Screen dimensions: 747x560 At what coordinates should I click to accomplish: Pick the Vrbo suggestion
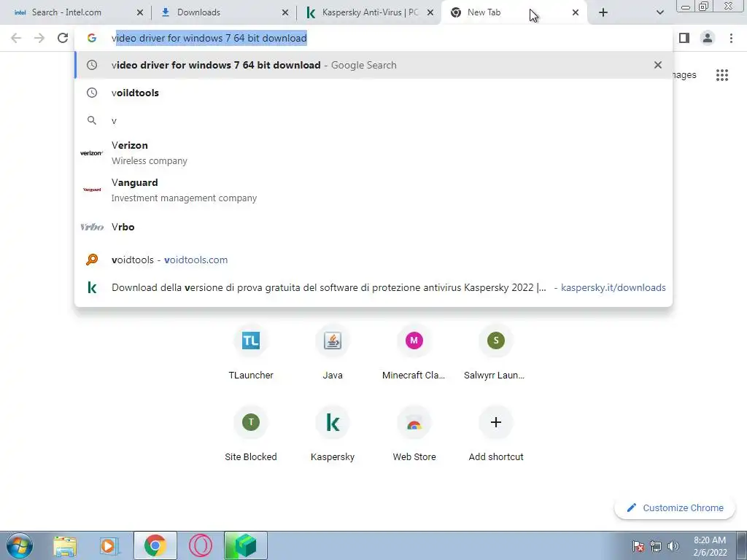point(373,227)
